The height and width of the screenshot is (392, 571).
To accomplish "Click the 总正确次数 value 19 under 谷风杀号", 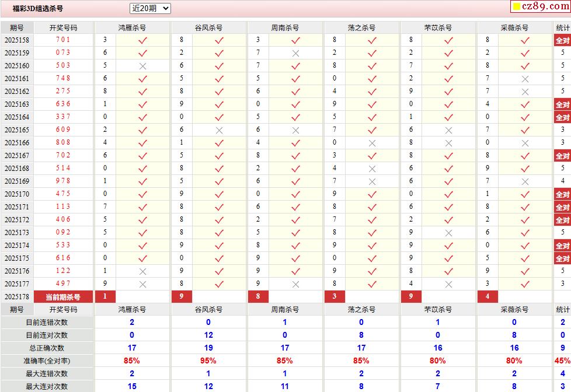I will point(208,348).
